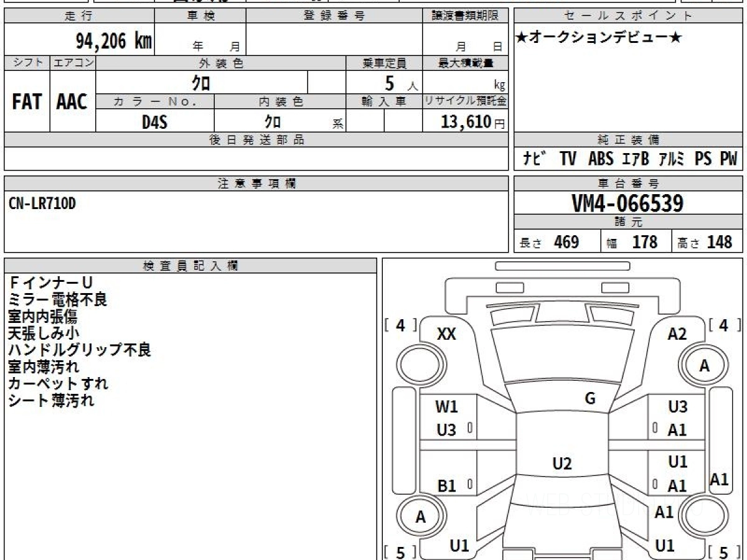Image resolution: width=747 pixels, height=560 pixels.
Task: Click the カラーNo. header cell
Action: coord(155,101)
